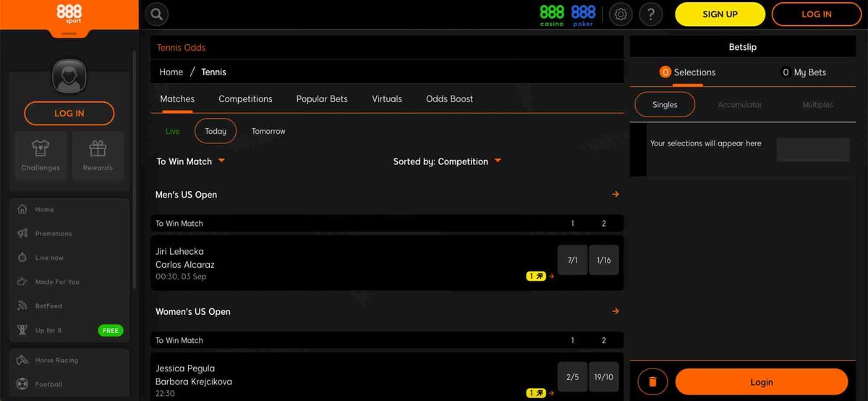Clear betslip with trash icon
This screenshot has width=868, height=401.
[x=652, y=381]
